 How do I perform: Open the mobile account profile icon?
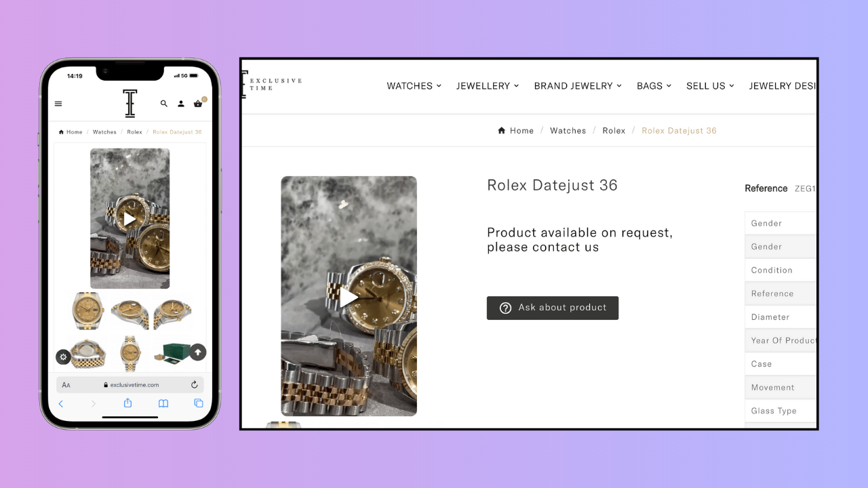tap(181, 104)
